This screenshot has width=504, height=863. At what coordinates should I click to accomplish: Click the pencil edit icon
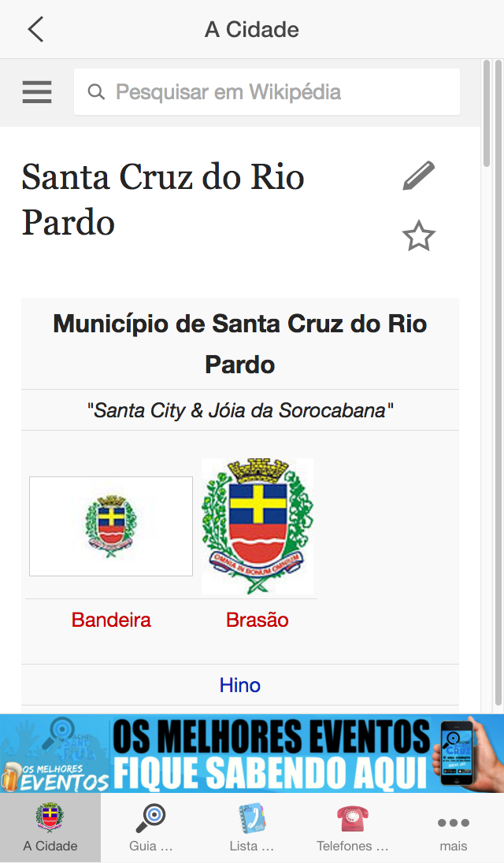point(419,176)
